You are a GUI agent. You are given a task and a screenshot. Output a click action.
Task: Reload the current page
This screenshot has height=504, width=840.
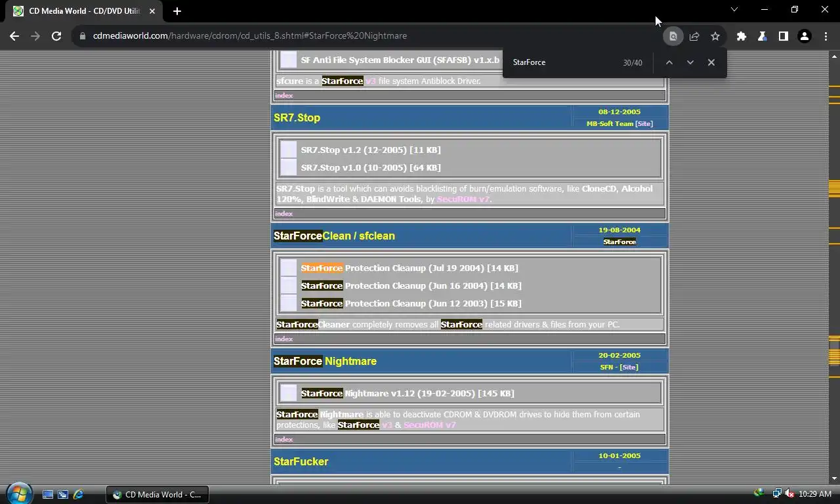(56, 36)
